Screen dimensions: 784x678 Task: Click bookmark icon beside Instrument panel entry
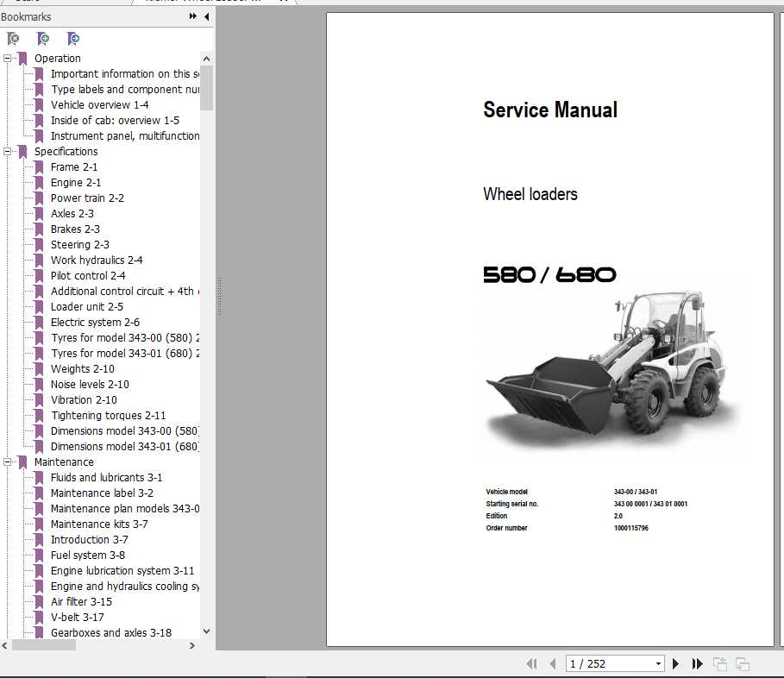(x=39, y=136)
